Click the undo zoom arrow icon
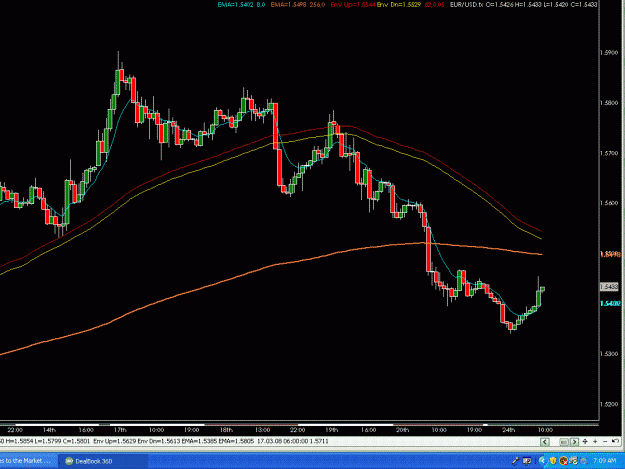 coord(615,441)
